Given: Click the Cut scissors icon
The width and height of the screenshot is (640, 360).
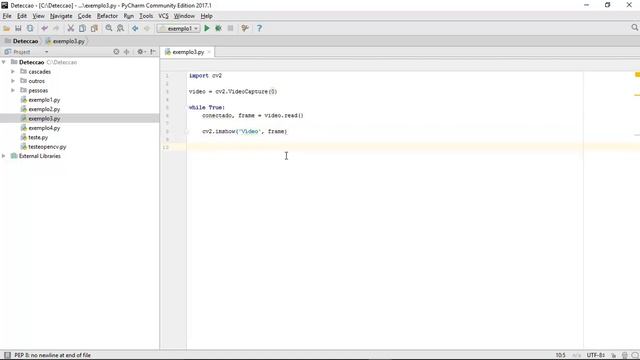Looking at the screenshot, I should [x=71, y=28].
